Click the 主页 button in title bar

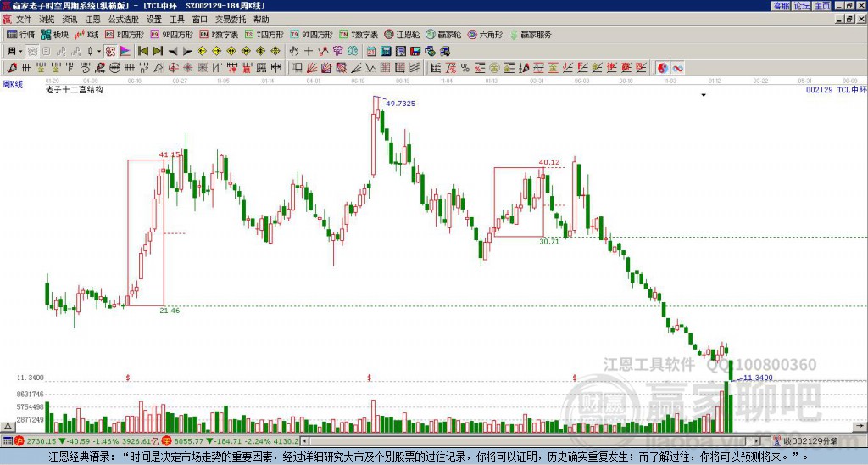point(822,6)
